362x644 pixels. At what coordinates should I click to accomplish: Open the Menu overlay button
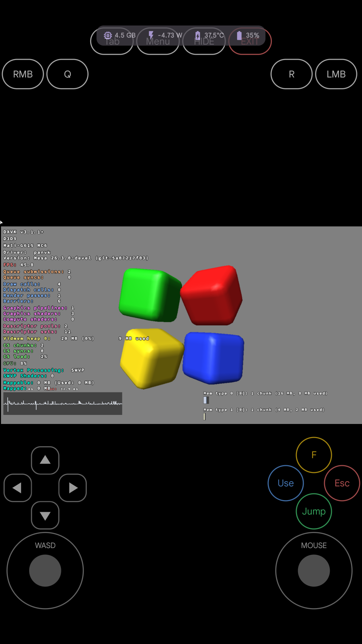(x=158, y=41)
